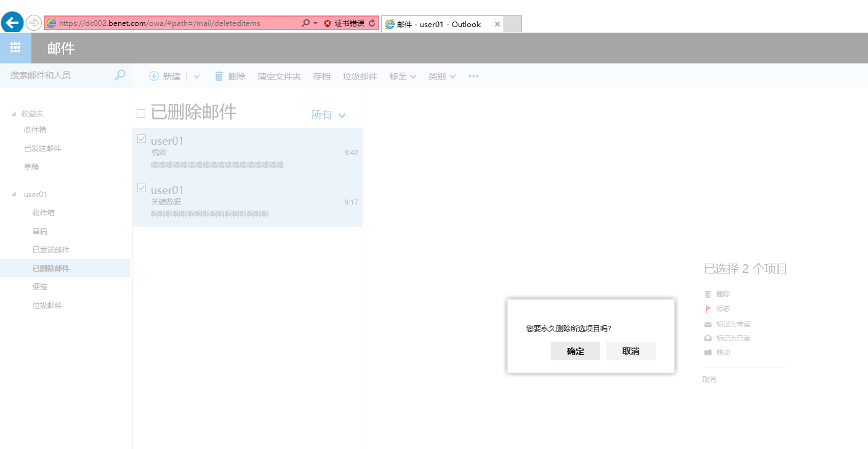Image resolution: width=868 pixels, height=449 pixels.
Task: Click 标记为未读 in selection panel
Action: tap(733, 324)
